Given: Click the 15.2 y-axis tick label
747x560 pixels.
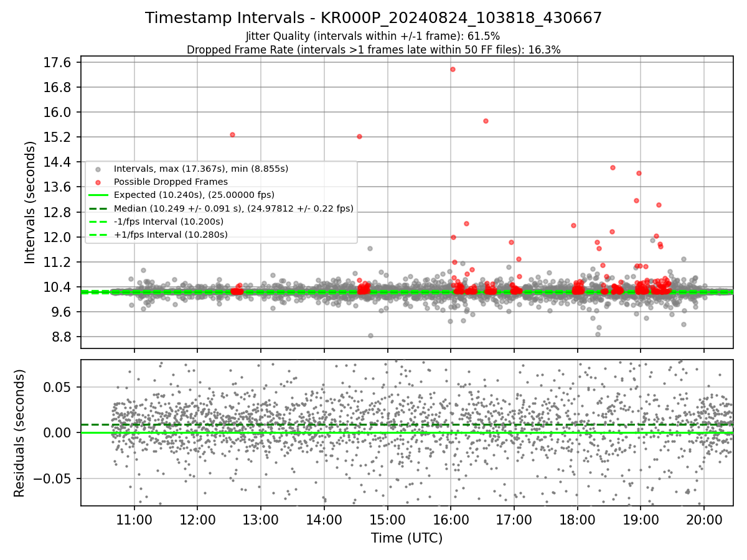Looking at the screenshot, I should tap(59, 137).
